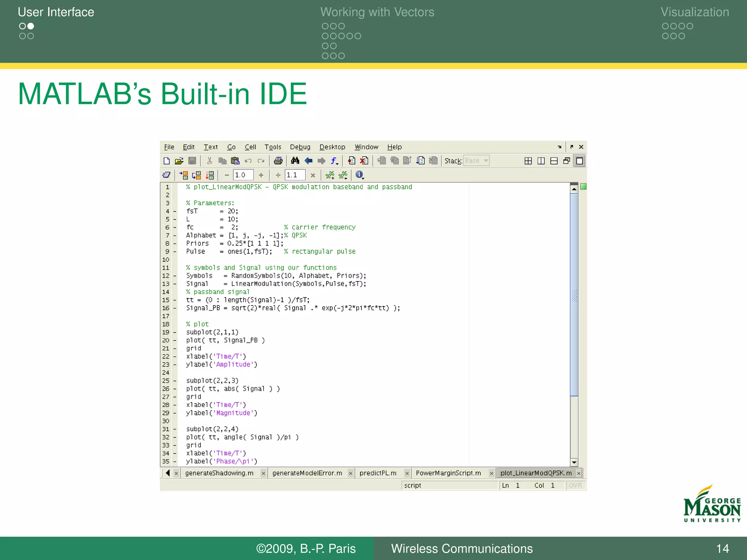Open Find with the binoculars icon

tap(295, 161)
